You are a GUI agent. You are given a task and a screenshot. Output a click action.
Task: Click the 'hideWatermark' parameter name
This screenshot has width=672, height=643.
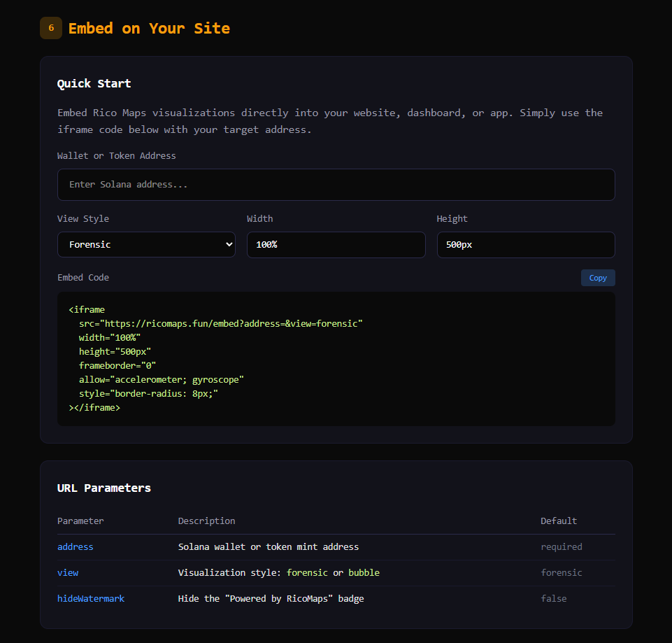[x=91, y=598]
